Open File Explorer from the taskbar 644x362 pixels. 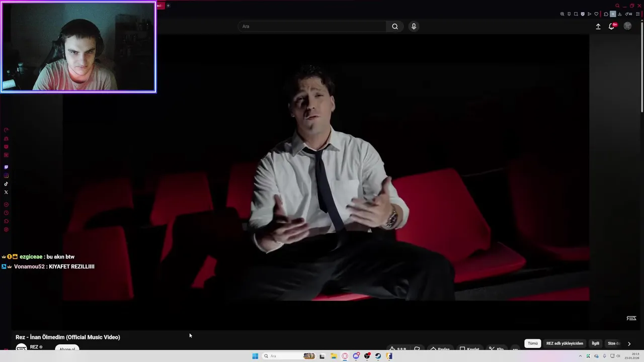pyautogui.click(x=334, y=356)
